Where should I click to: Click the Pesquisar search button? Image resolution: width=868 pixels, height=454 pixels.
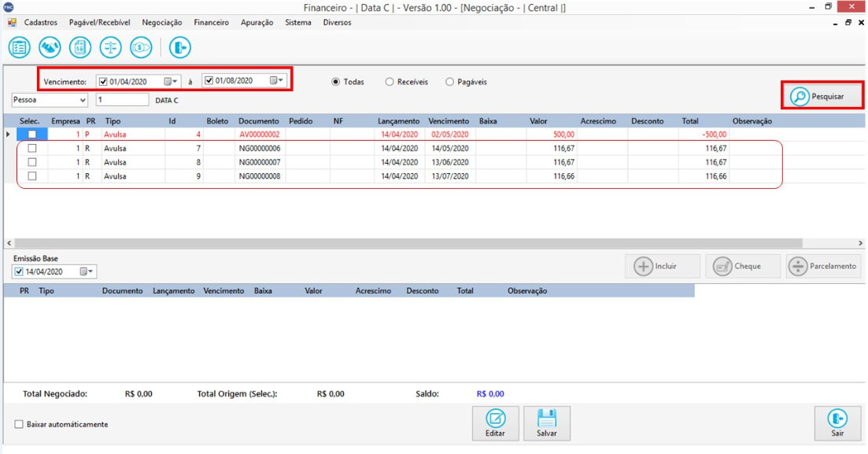(x=822, y=96)
